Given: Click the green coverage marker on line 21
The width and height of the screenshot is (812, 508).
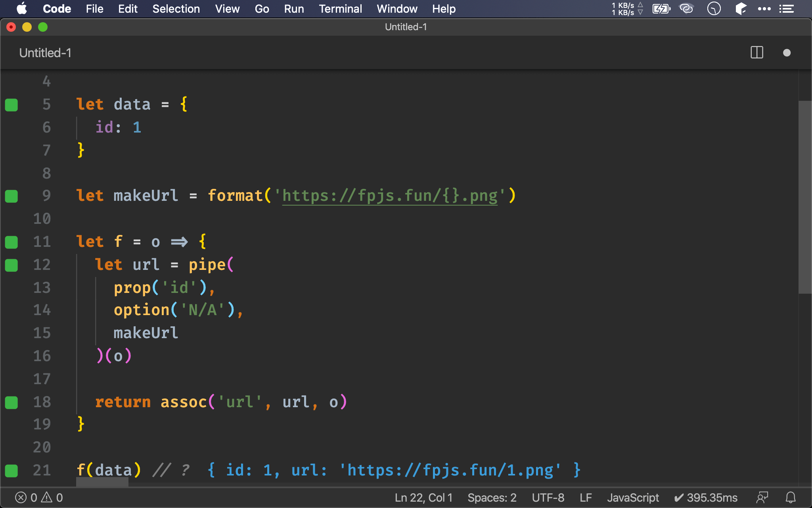Looking at the screenshot, I should pyautogui.click(x=11, y=471).
